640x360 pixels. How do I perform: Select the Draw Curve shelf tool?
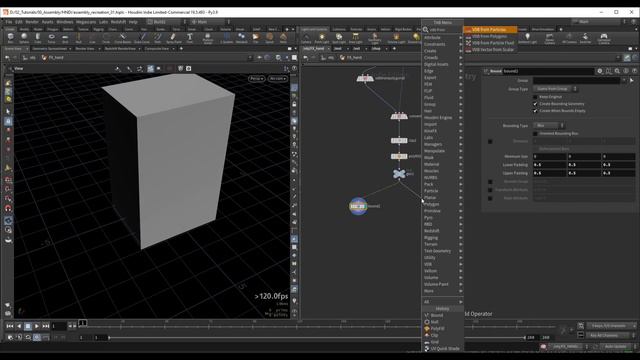point(142,38)
